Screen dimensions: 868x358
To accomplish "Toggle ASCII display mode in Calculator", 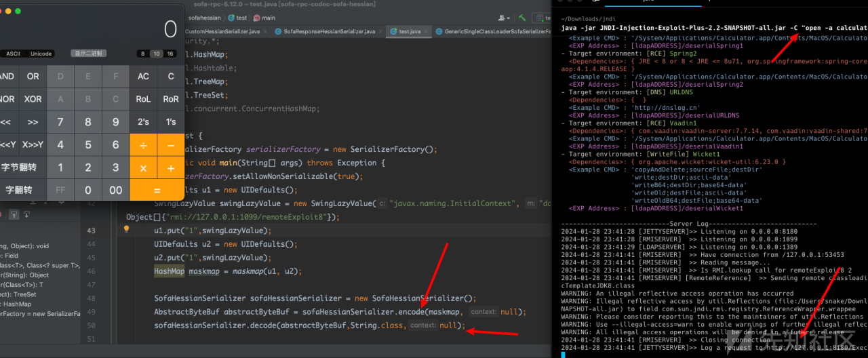I will point(13,54).
